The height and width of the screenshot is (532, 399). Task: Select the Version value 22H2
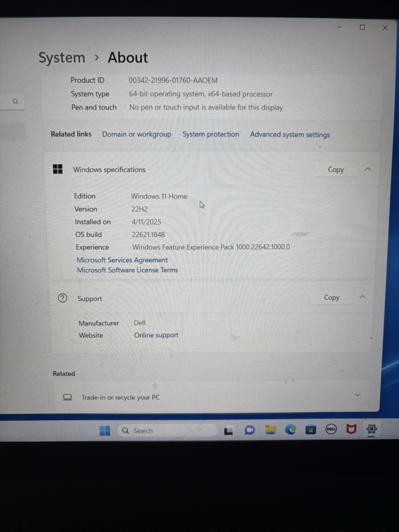click(139, 209)
